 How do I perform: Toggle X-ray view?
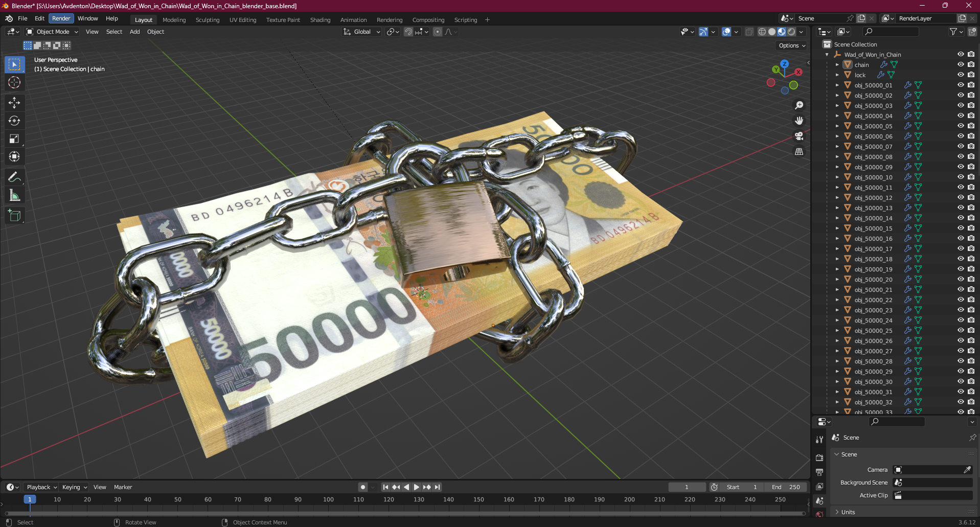pos(749,32)
